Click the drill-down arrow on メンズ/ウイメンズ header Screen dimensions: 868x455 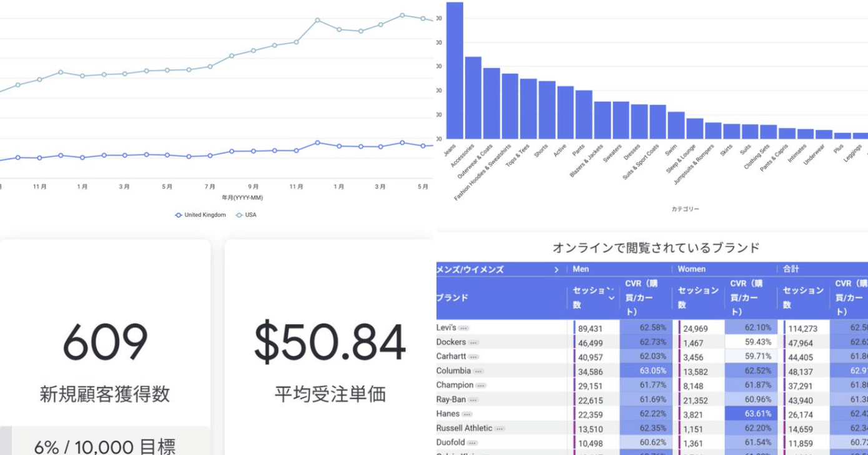(556, 269)
